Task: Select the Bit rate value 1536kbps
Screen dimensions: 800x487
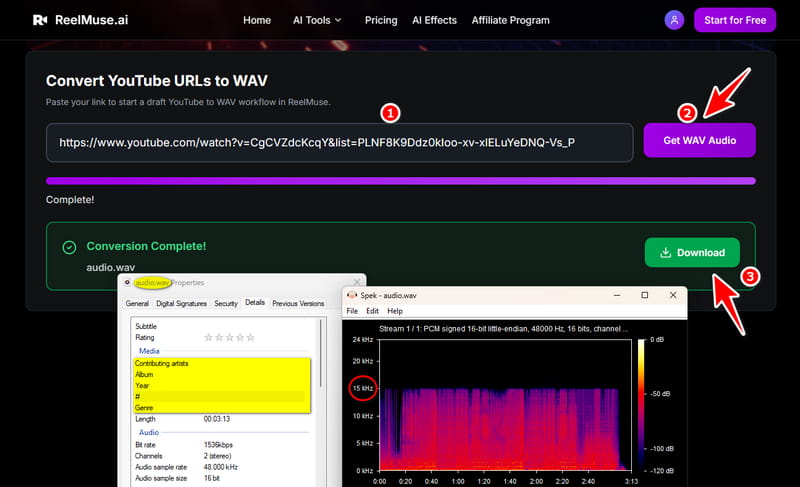Action: pyautogui.click(x=218, y=445)
